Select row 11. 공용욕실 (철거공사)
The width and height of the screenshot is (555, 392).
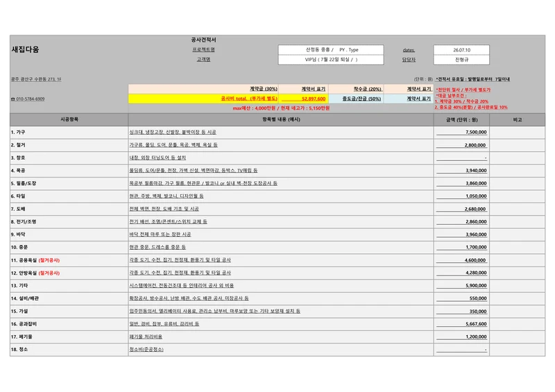point(277,260)
